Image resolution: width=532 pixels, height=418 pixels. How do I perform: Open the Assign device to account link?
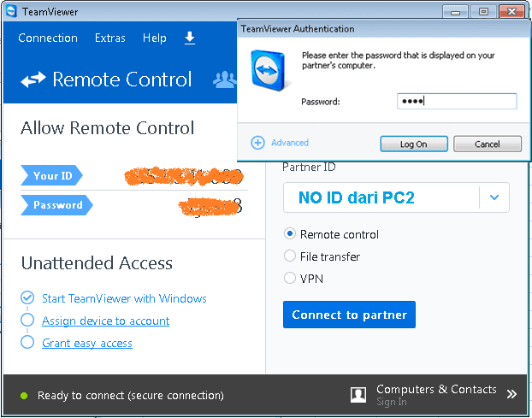105,321
